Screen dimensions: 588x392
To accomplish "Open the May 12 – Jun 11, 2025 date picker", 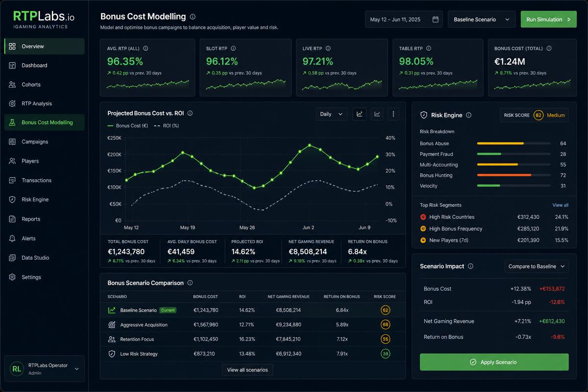I will point(404,20).
